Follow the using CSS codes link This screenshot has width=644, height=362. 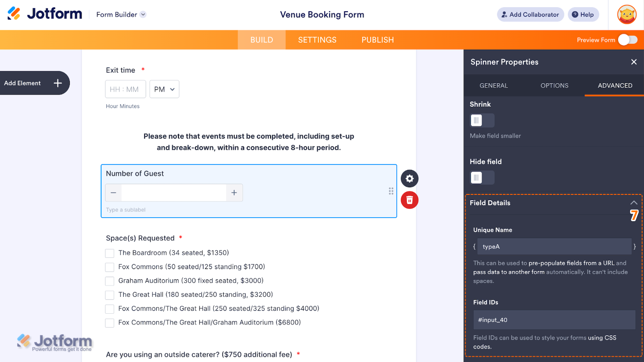pyautogui.click(x=545, y=342)
